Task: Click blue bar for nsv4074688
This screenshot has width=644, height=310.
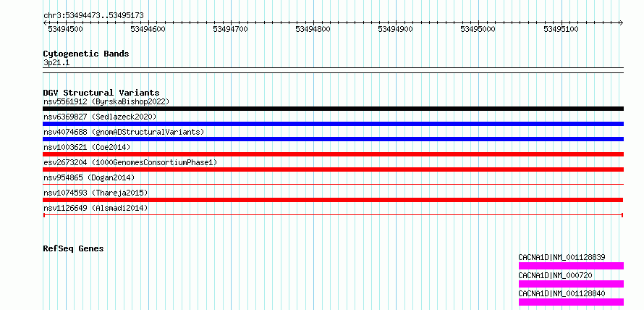Action: (x=333, y=139)
